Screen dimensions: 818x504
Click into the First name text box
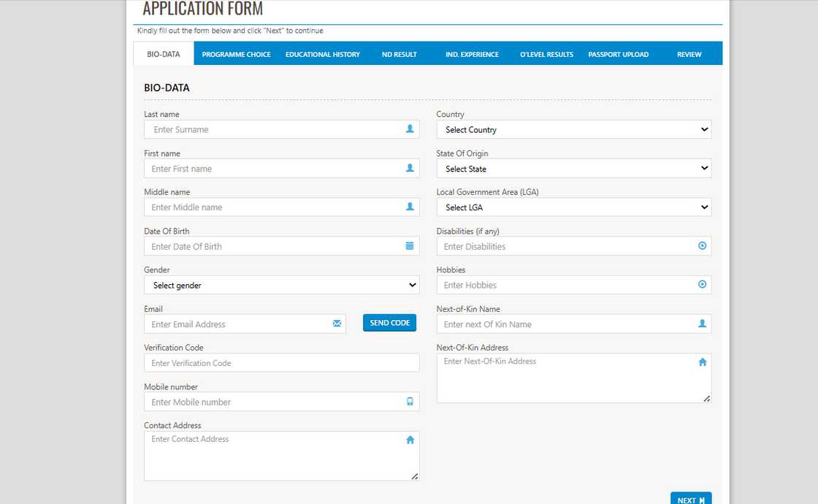[274, 169]
